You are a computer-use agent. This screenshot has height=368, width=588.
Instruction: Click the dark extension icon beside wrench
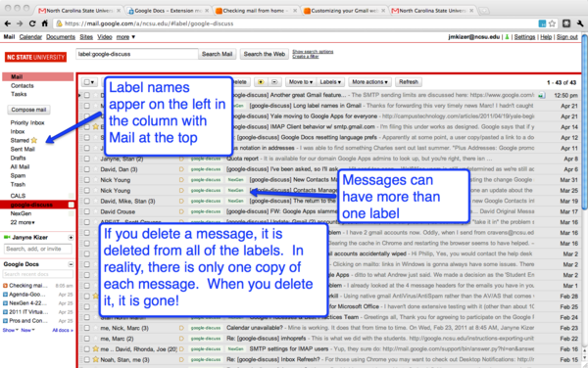566,23
